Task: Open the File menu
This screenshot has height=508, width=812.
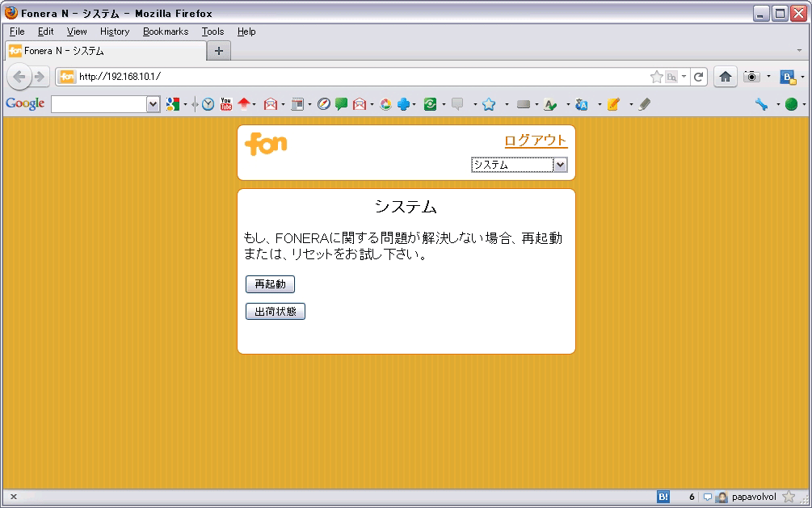Action: (x=17, y=31)
